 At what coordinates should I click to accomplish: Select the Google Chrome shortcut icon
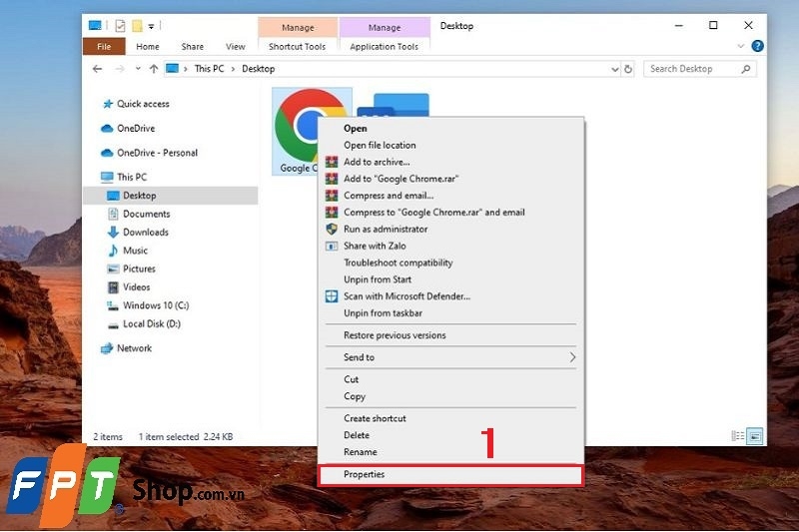tap(296, 132)
